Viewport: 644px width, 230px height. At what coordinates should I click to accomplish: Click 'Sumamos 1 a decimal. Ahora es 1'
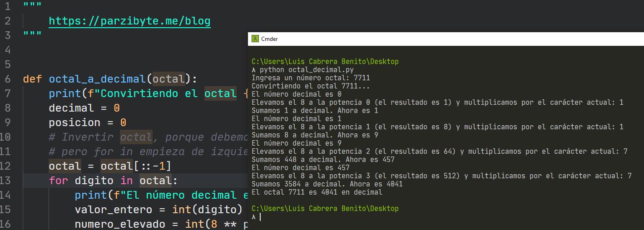tap(315, 110)
